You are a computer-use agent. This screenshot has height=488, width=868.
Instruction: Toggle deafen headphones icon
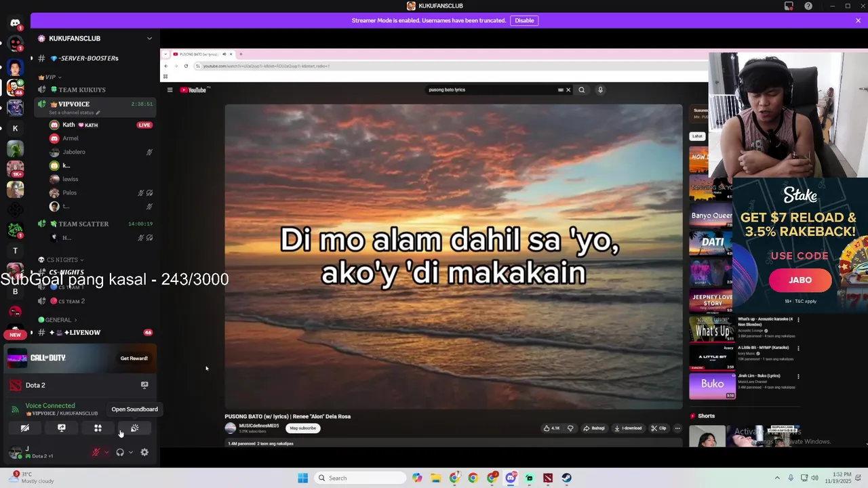click(x=120, y=452)
